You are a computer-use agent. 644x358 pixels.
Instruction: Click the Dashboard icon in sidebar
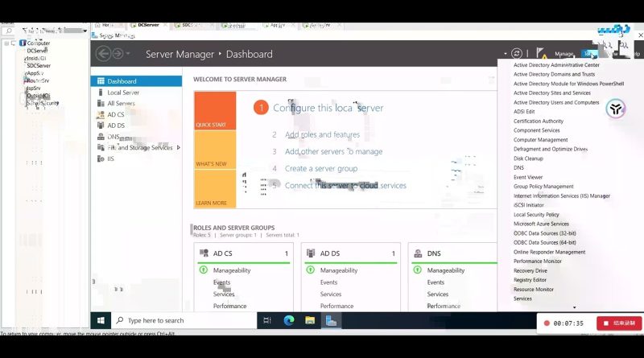101,81
